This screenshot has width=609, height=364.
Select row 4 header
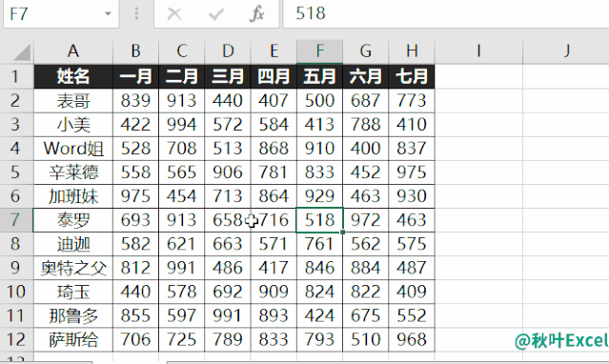click(17, 149)
